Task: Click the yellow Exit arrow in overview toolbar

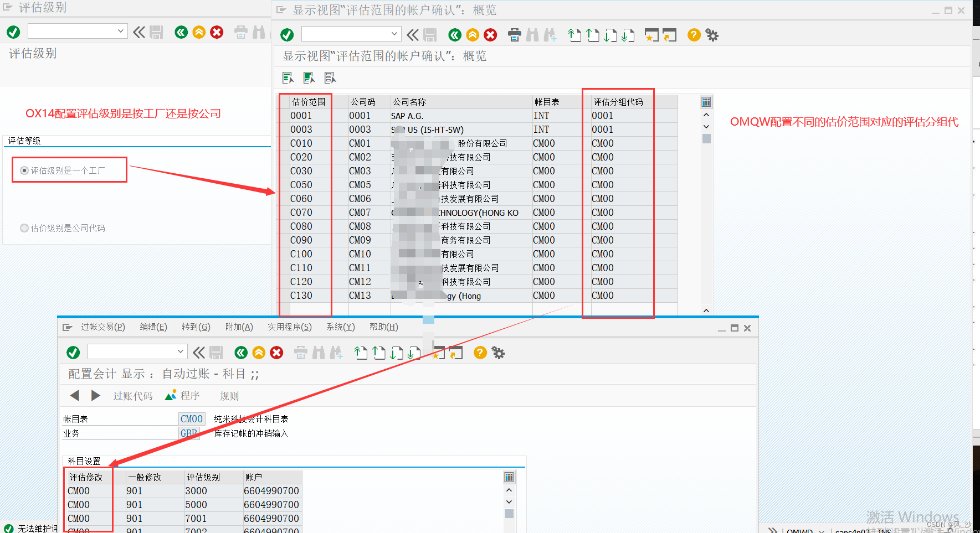Action: [x=473, y=35]
